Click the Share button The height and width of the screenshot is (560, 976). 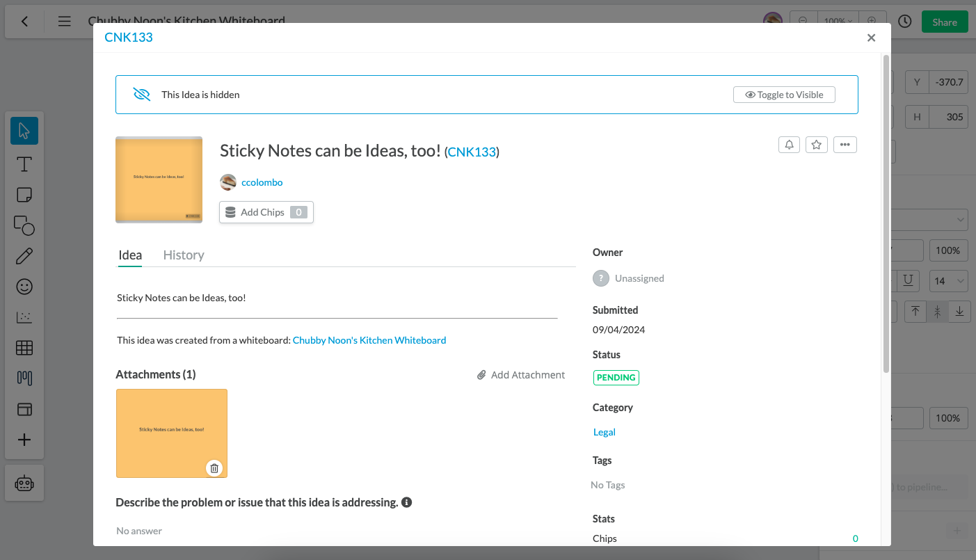pos(945,22)
